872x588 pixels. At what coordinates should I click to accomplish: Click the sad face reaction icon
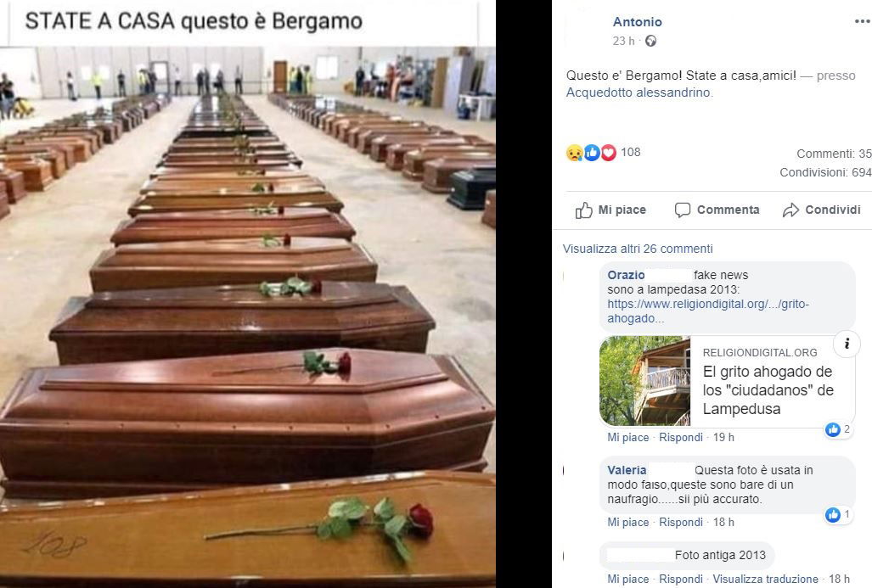click(575, 152)
